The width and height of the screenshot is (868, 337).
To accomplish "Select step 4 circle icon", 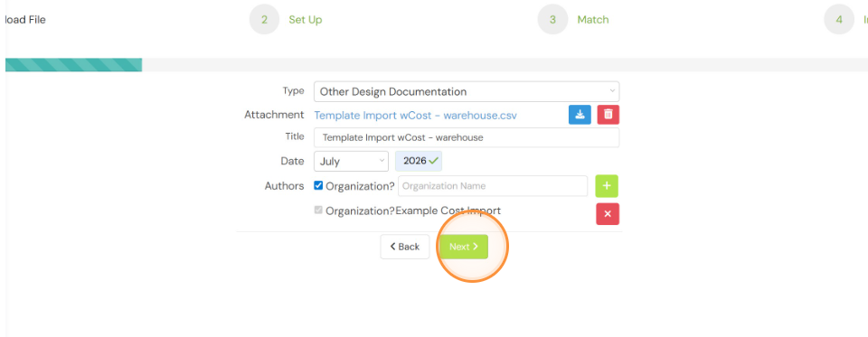I will click(x=839, y=19).
